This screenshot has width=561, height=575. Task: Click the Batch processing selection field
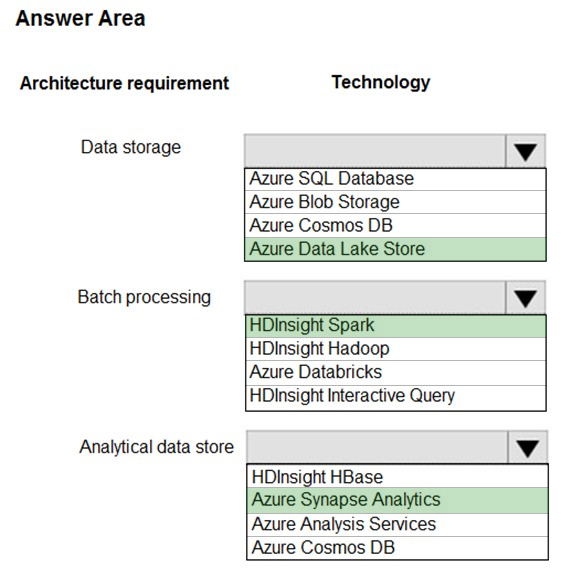tap(375, 298)
